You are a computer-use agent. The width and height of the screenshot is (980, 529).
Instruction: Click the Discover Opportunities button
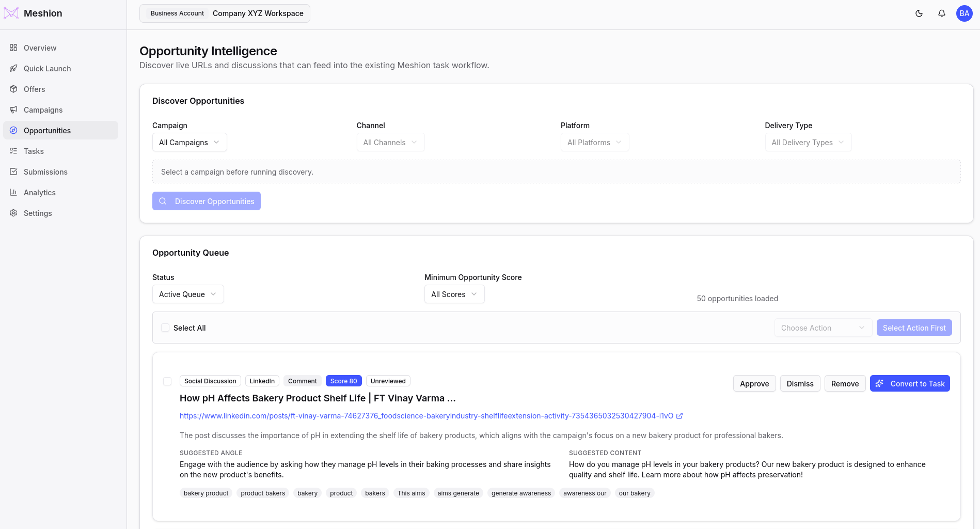click(x=207, y=201)
